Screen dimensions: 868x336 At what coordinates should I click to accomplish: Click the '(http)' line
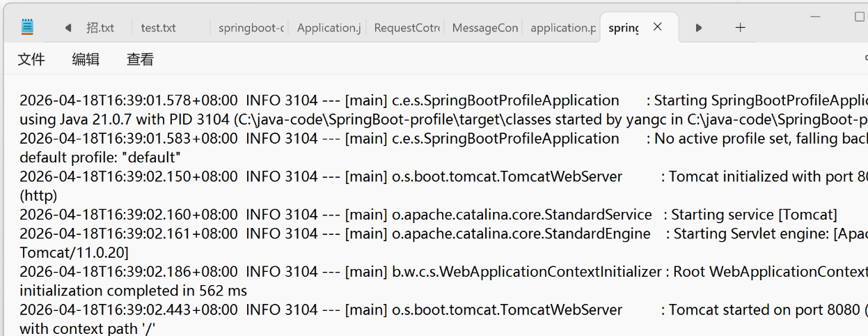[x=38, y=196]
